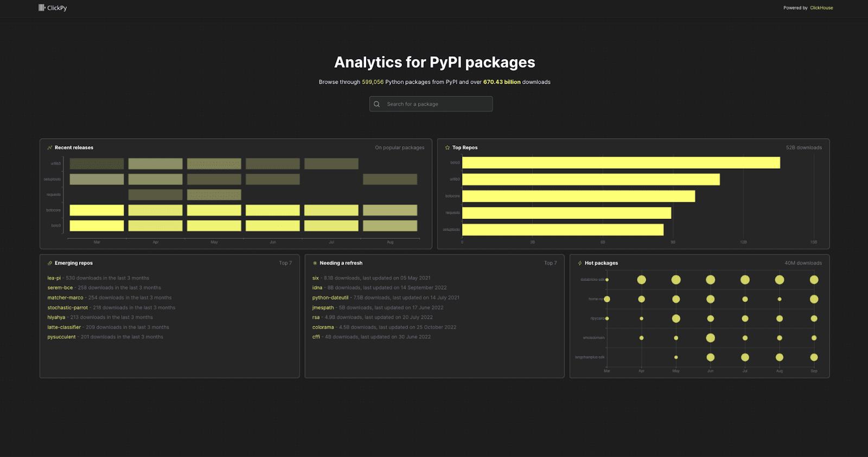
Task: Click the databricks-sdk April bubble
Action: point(641,280)
